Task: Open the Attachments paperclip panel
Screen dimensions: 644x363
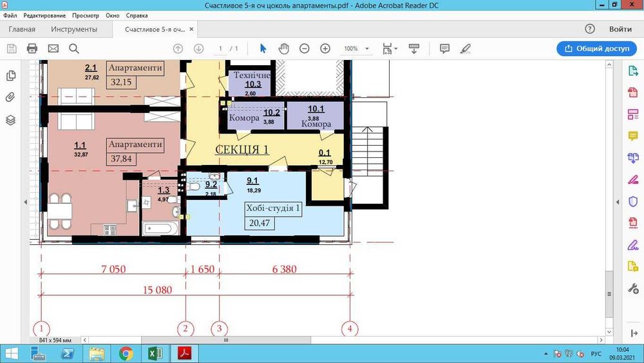Action: coord(11,97)
